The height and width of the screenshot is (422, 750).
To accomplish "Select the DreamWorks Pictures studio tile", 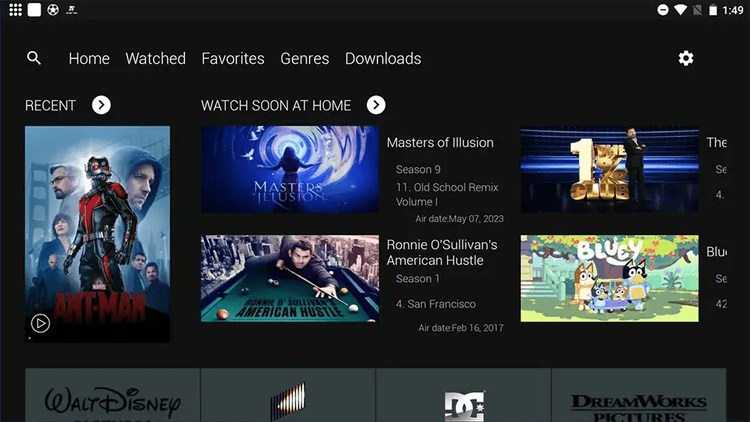I will coord(639,395).
